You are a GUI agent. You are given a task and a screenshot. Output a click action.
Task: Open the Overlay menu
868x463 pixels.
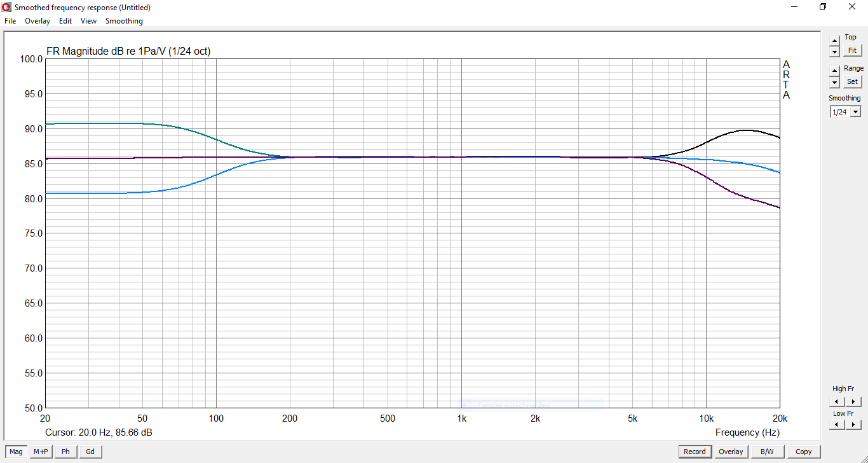click(37, 21)
